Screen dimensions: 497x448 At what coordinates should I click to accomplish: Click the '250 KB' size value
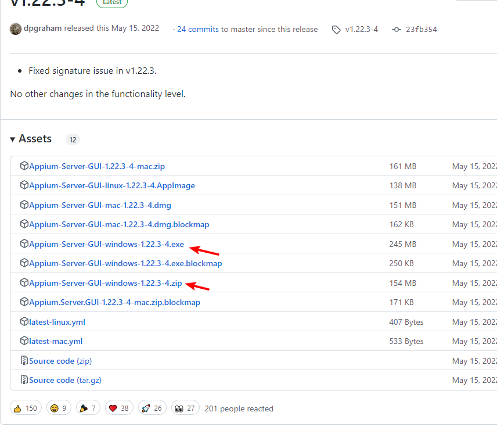[401, 263]
